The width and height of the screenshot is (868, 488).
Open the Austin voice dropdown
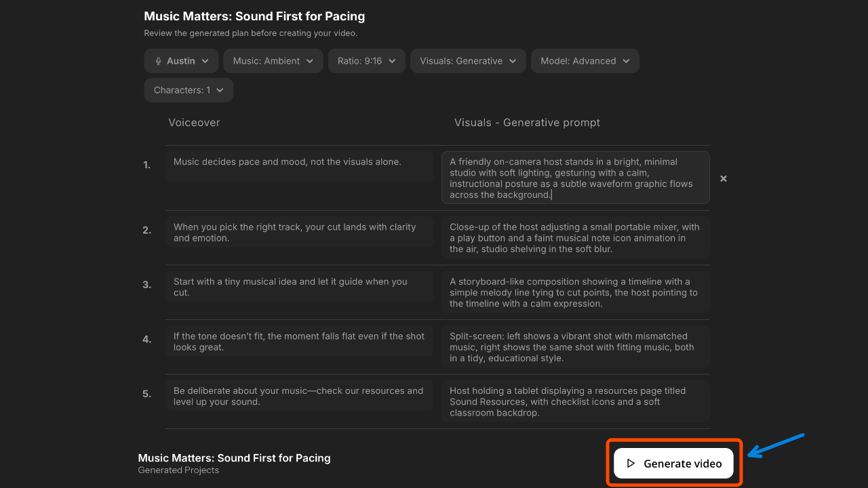[181, 61]
